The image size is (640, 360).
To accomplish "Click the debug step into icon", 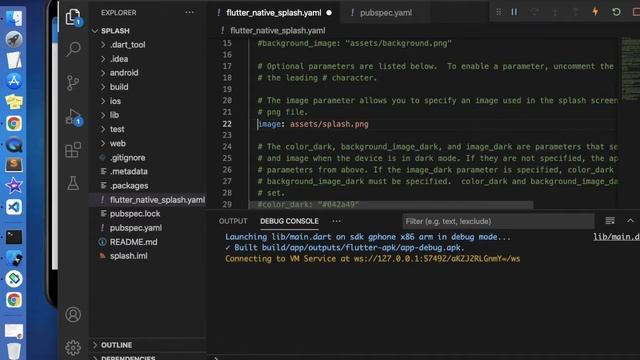I will point(555,12).
